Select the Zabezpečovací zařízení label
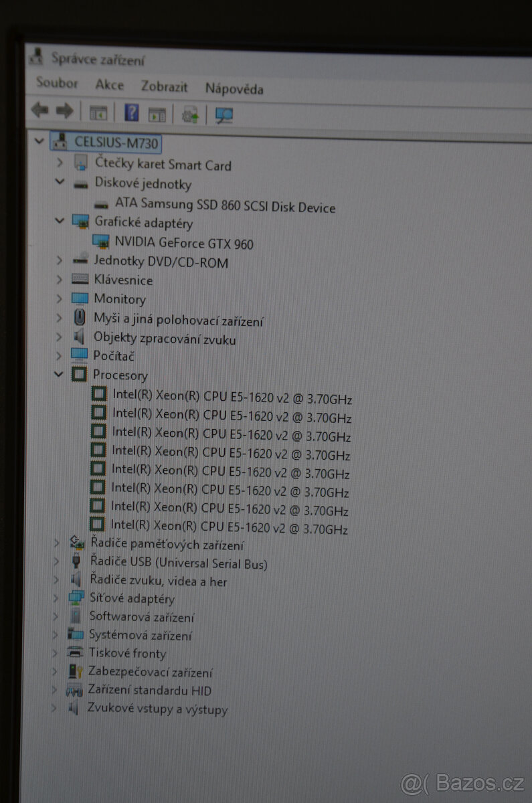532x803 pixels. click(x=151, y=672)
